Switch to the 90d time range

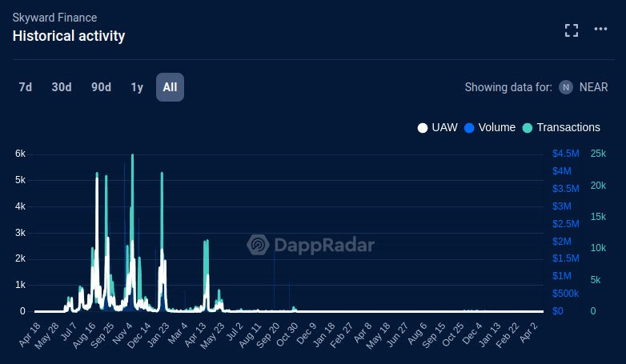[x=101, y=87]
